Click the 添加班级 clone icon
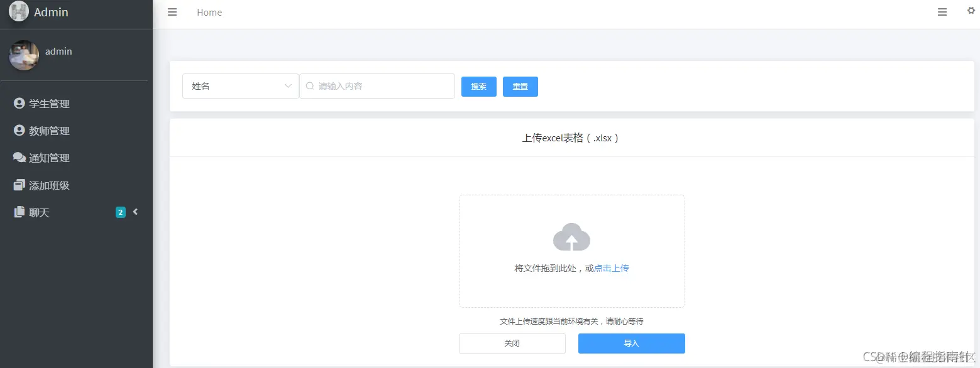980x368 pixels. (19, 185)
